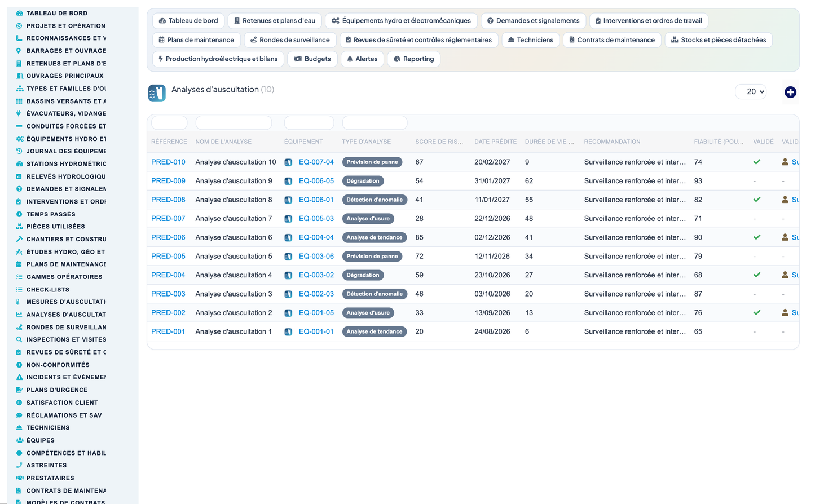Select Projets et opération in sidebar

[66, 26]
